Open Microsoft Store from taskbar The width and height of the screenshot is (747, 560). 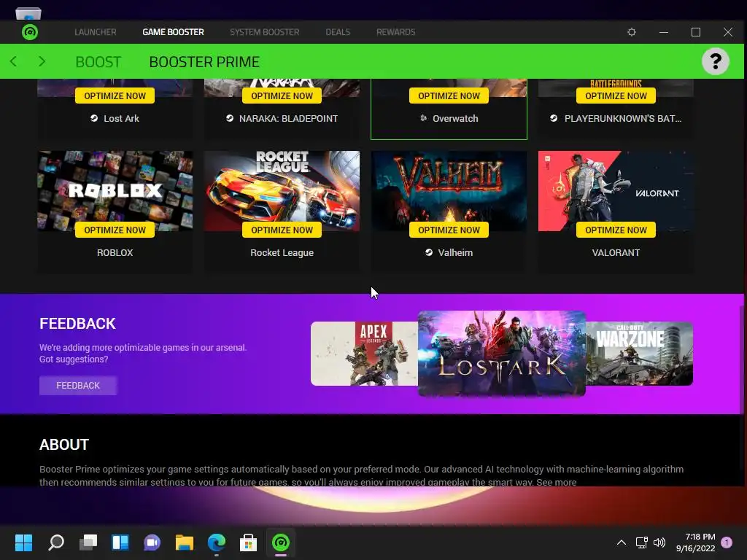point(248,542)
